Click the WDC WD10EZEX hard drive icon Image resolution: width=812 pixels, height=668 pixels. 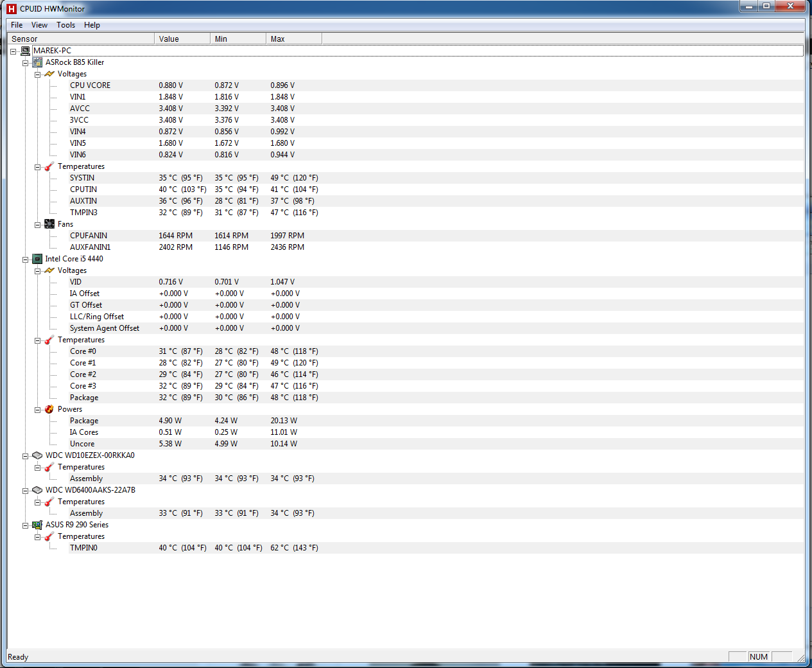pos(37,455)
